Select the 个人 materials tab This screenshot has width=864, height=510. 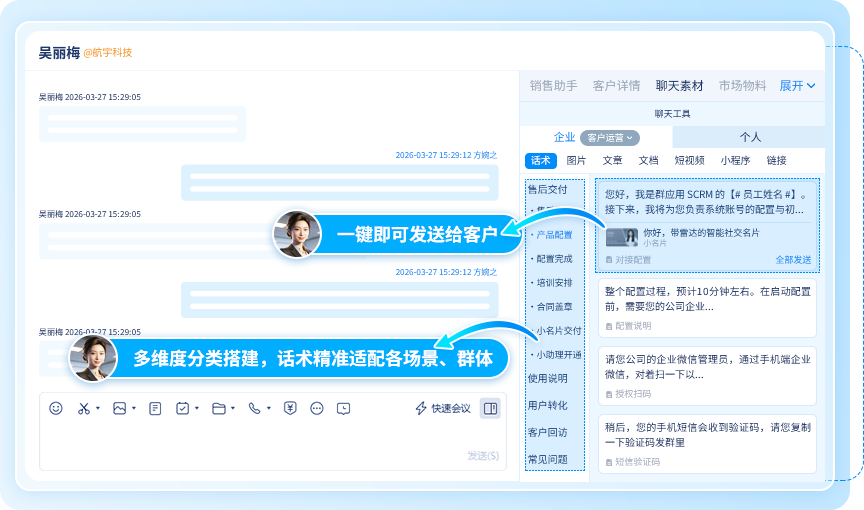click(750, 137)
